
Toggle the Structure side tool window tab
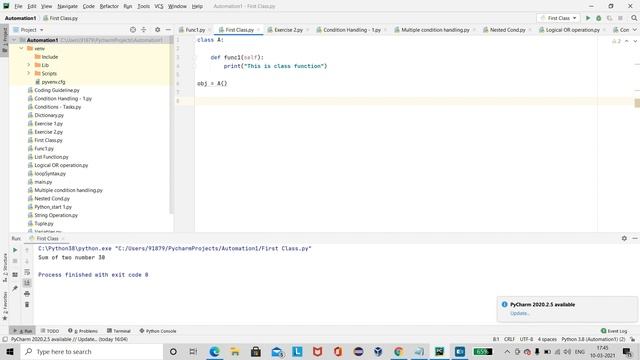coord(4,267)
